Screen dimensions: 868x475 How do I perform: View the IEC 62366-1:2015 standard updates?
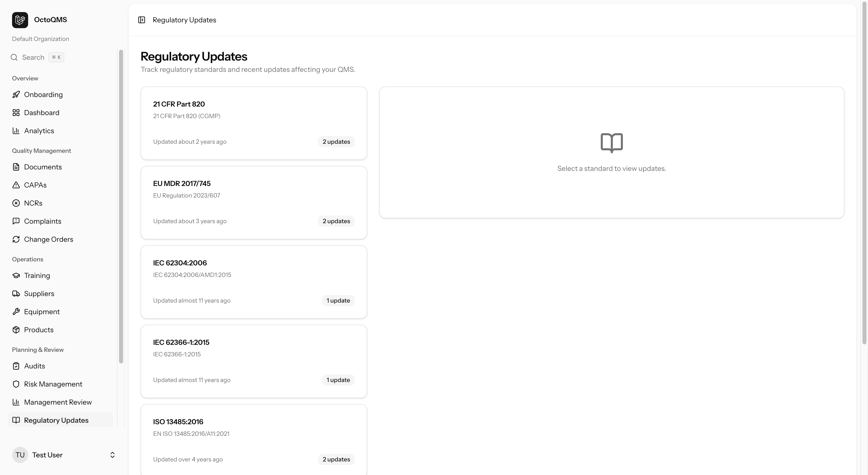pos(254,361)
